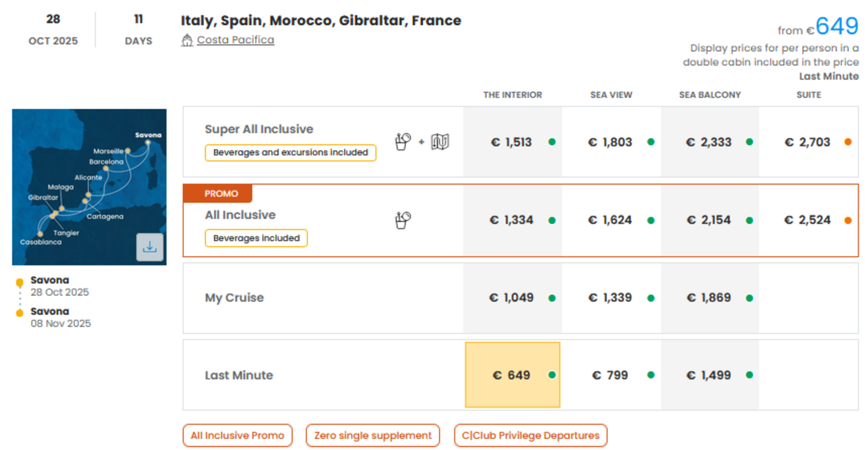The width and height of the screenshot is (868, 450).
Task: Click the Beverages and excursions included badge
Action: (x=290, y=152)
